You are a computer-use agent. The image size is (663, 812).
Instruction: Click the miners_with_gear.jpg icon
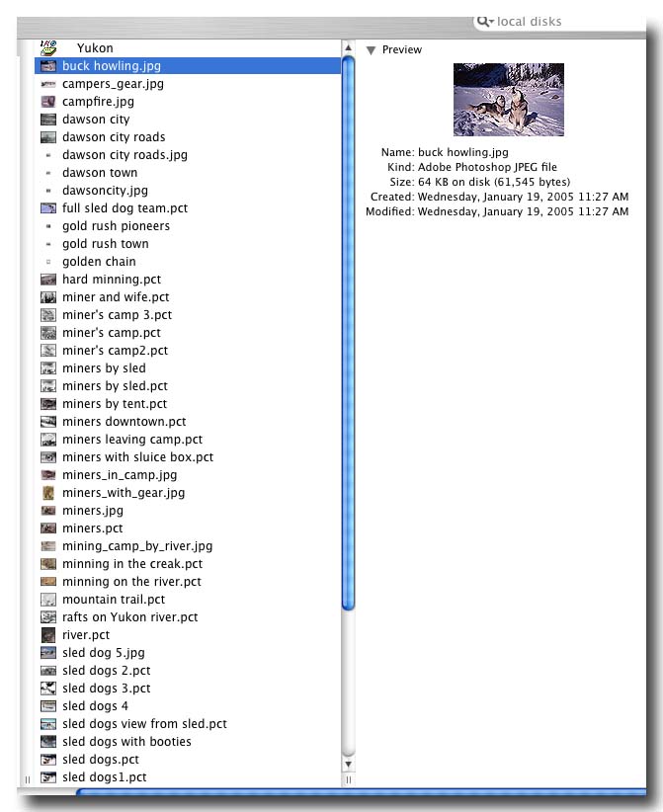pos(48,493)
